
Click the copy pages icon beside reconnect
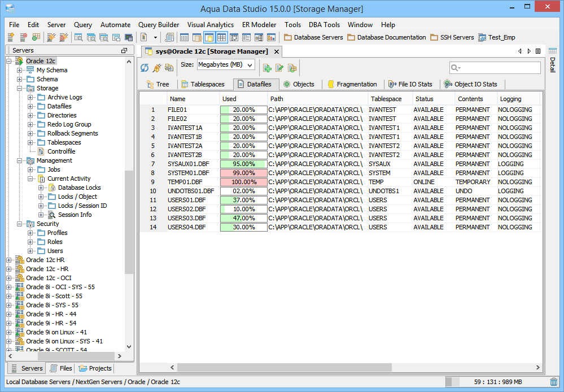(x=169, y=68)
